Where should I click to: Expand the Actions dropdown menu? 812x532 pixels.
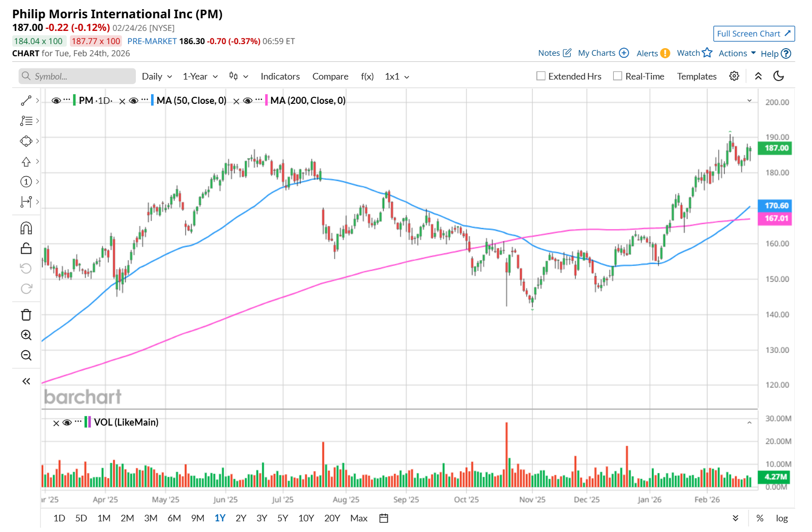click(737, 53)
